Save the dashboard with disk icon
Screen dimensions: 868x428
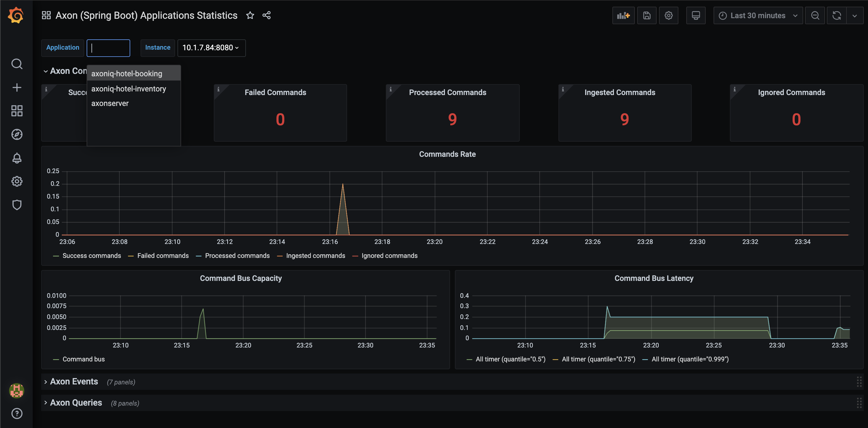pyautogui.click(x=646, y=15)
